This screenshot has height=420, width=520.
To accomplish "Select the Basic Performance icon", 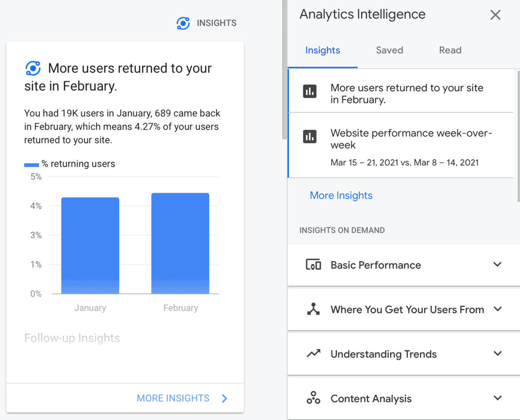I will (x=313, y=265).
